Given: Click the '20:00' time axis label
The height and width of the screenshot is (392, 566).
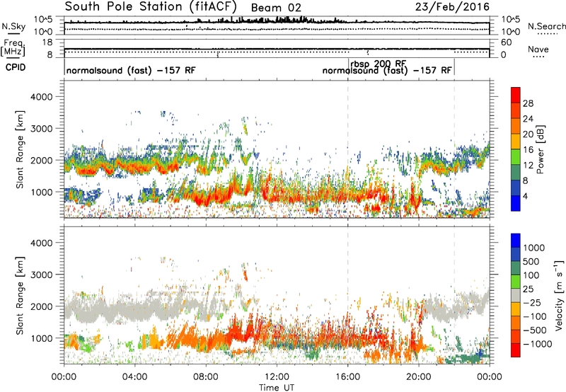Looking at the screenshot, I should 419,377.
